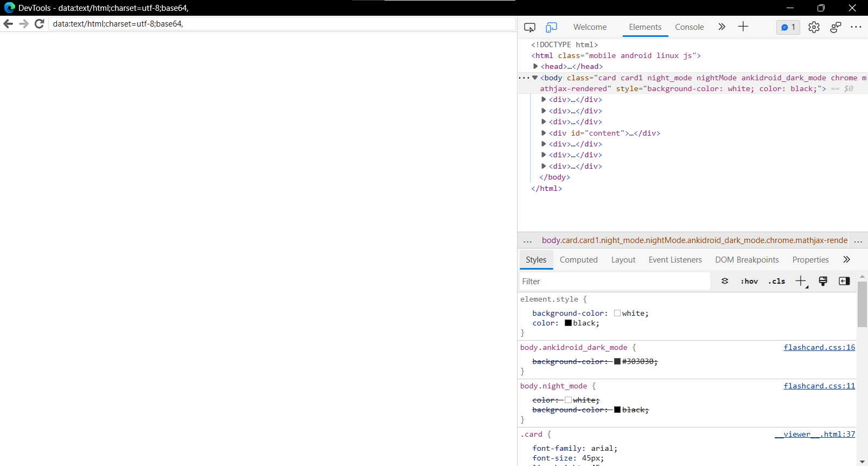Toggle the .cls element classes panel
Viewport: 868px width, 466px height.
pos(777,281)
